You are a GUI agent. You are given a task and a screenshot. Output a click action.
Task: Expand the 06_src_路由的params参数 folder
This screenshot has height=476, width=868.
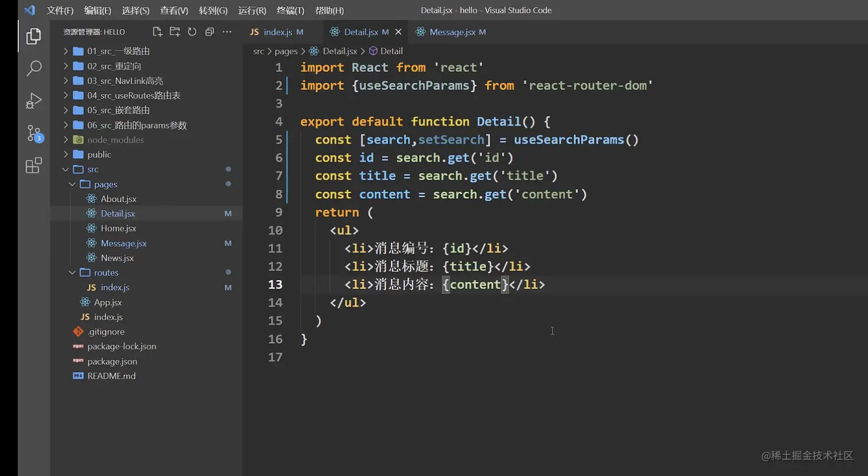pyautogui.click(x=146, y=125)
